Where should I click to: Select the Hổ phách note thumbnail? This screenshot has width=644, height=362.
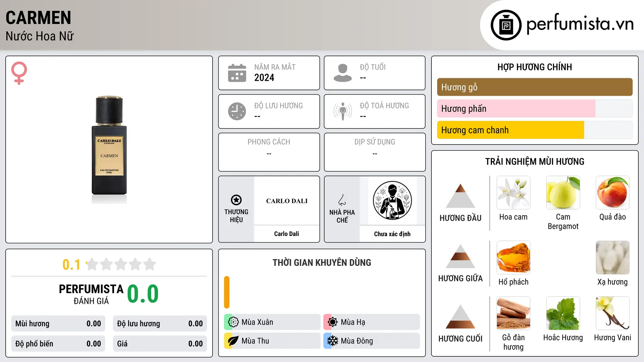pos(514,258)
